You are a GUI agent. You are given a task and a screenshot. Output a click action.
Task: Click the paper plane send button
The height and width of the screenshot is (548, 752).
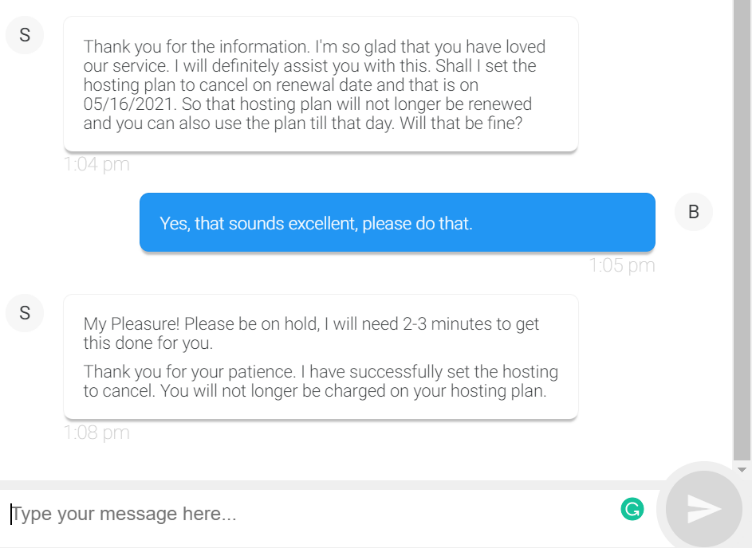point(704,509)
